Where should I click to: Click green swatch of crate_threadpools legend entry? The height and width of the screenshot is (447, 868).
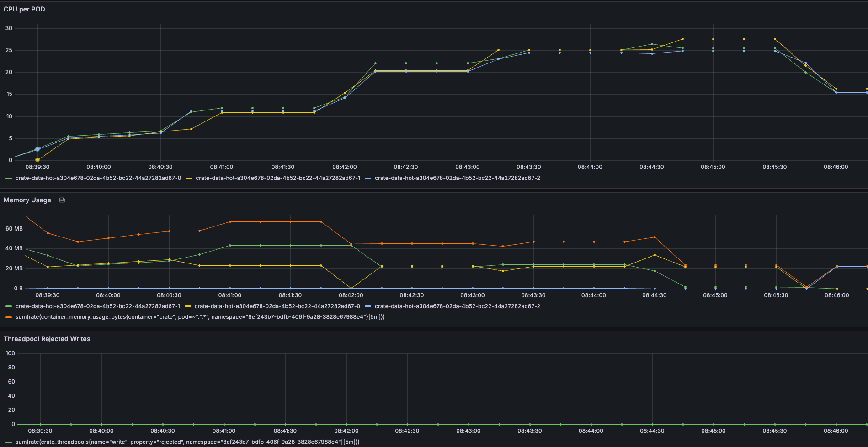pos(9,442)
